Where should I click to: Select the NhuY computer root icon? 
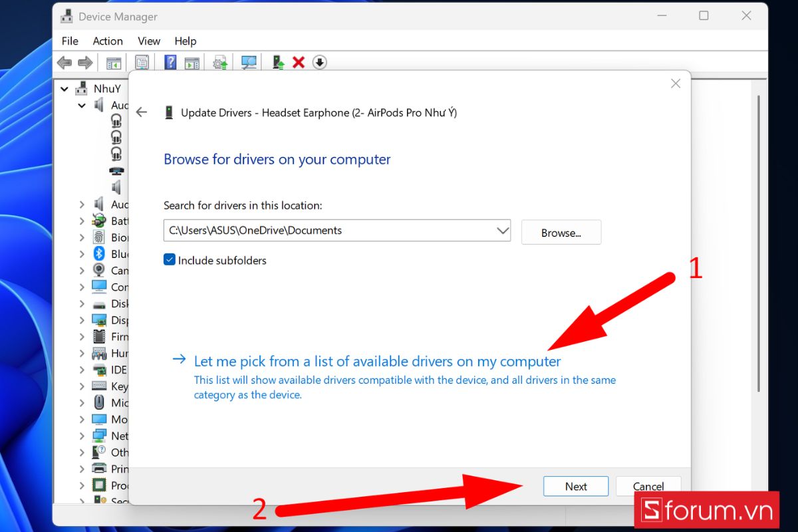pos(82,88)
